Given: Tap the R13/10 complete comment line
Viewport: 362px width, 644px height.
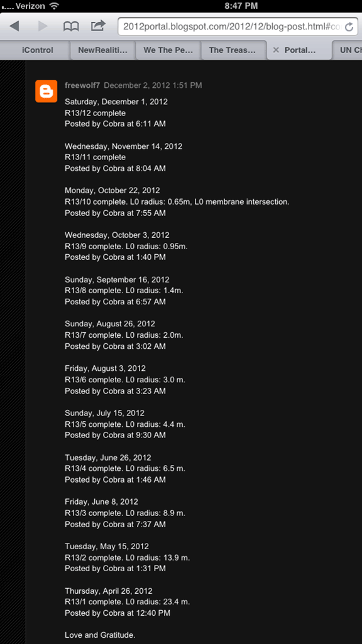Looking at the screenshot, I should point(177,201).
